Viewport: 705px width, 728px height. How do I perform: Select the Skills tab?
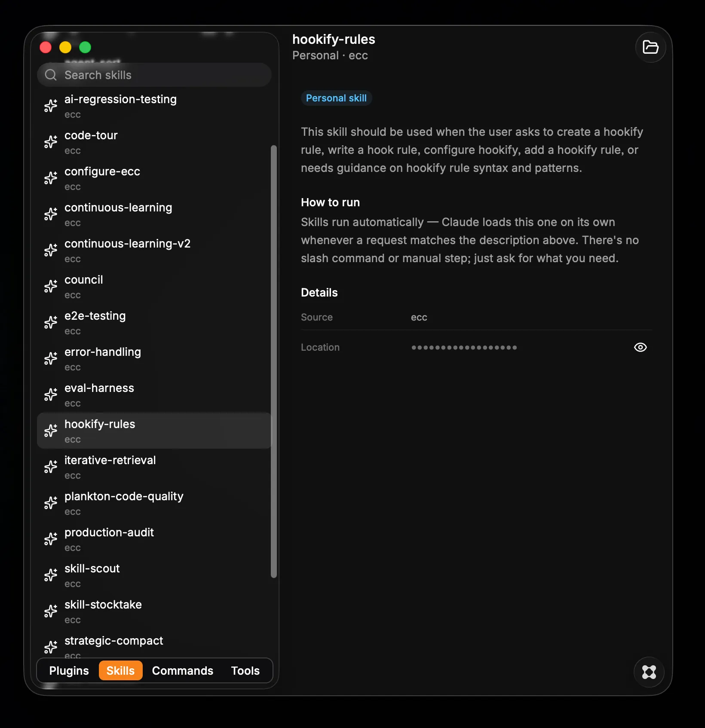(120, 671)
